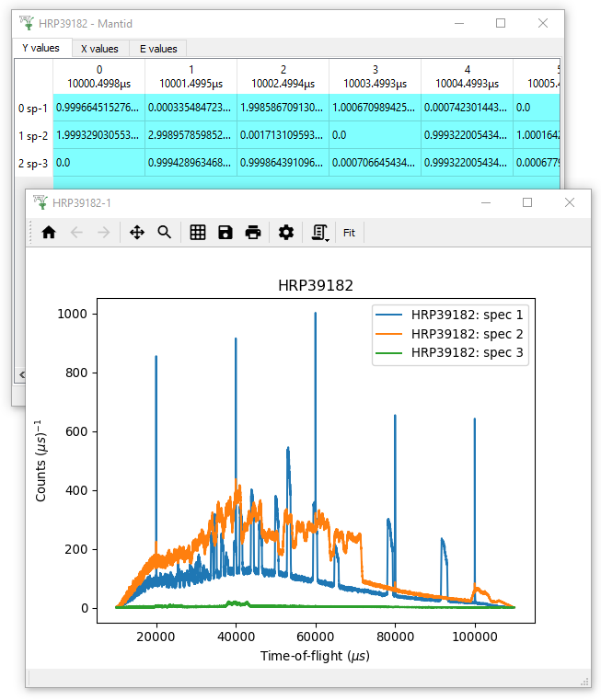Click the table's horizontal scrollbar left arrow
601x700 pixels.
[x=19, y=374]
